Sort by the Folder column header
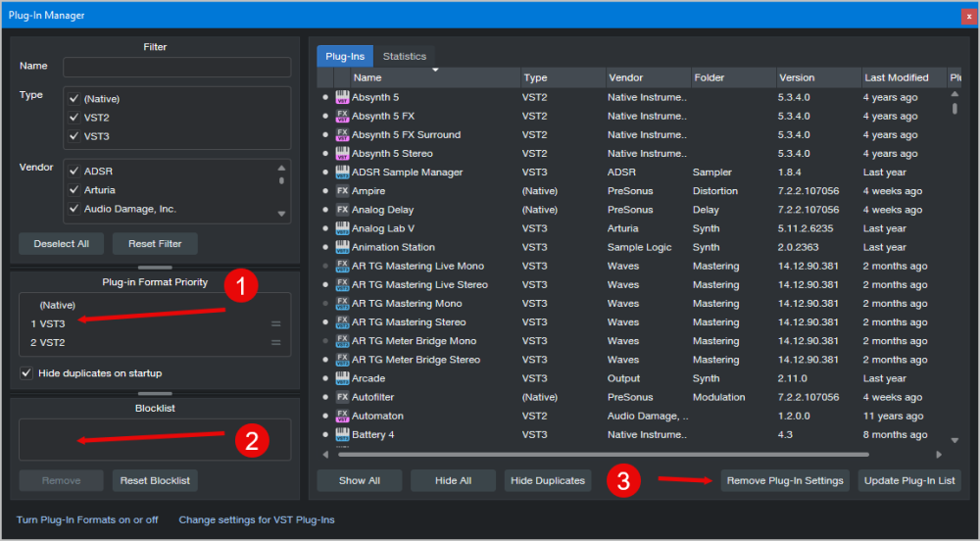This screenshot has height=541, width=980. tap(733, 77)
